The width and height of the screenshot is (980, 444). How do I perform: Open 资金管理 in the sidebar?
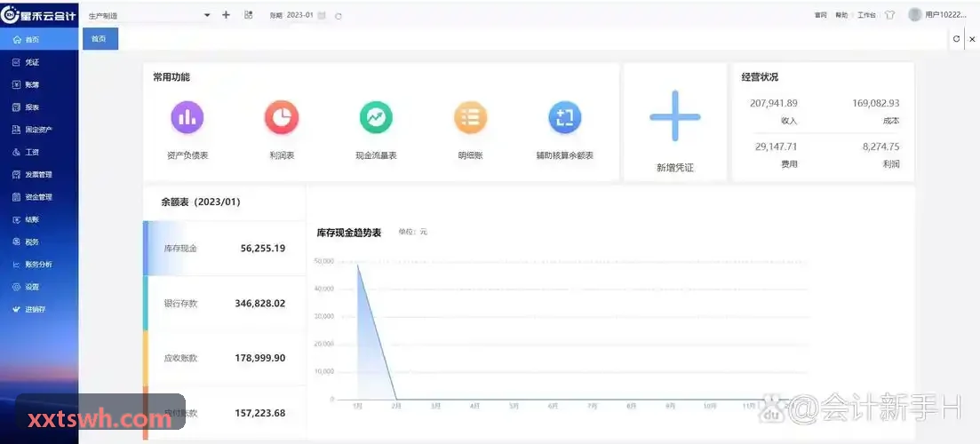[x=39, y=197]
